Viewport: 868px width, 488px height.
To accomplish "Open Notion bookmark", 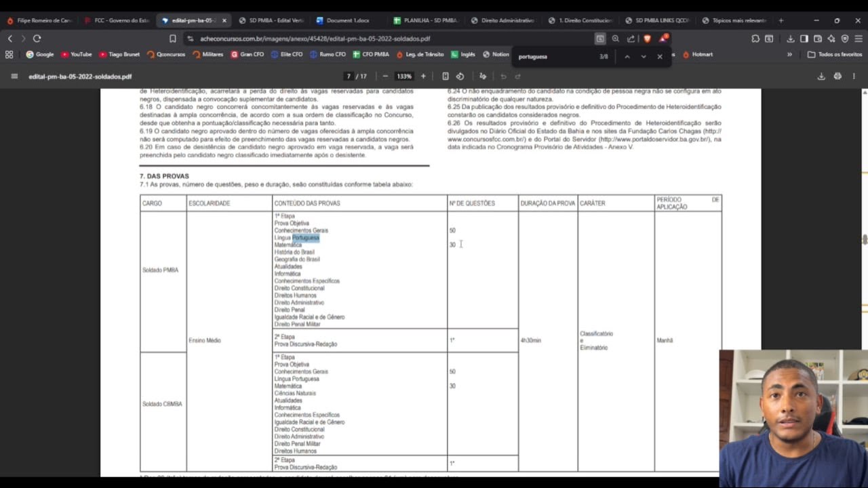I will (x=496, y=54).
